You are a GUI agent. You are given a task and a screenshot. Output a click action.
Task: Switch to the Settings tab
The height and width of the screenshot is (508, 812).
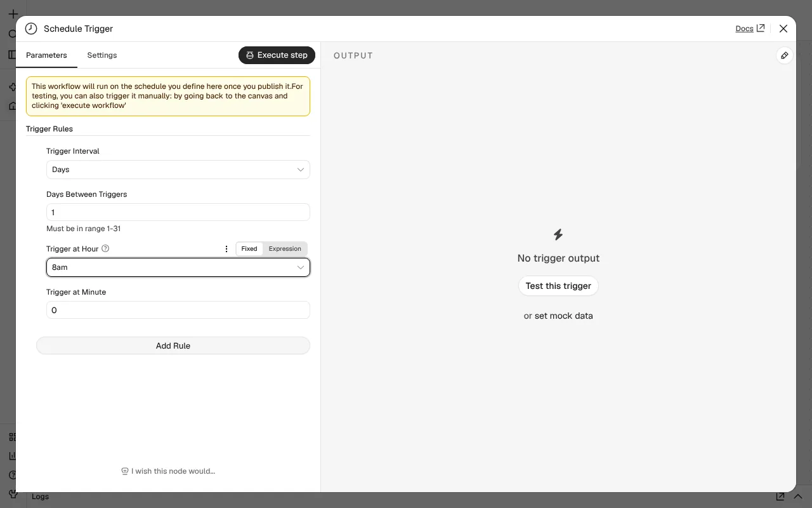(x=102, y=55)
